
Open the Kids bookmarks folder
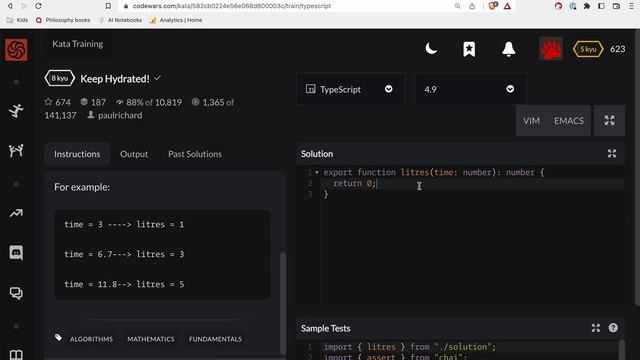click(17, 20)
